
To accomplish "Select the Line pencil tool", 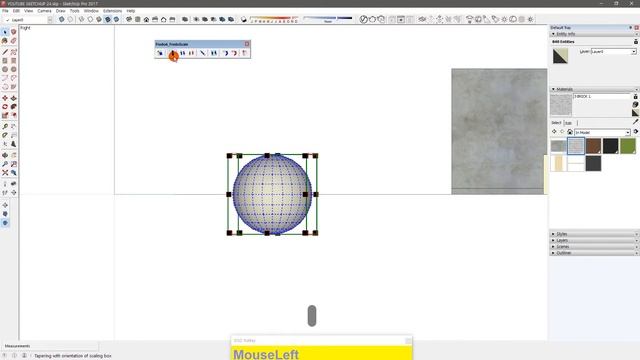I will click(x=5, y=52).
